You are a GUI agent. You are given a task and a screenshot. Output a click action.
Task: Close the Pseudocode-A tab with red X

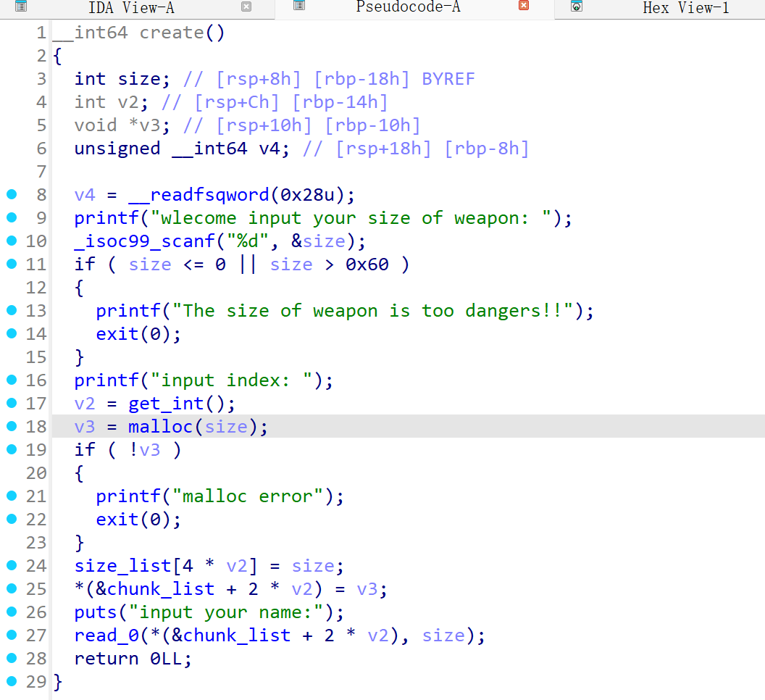point(524,6)
